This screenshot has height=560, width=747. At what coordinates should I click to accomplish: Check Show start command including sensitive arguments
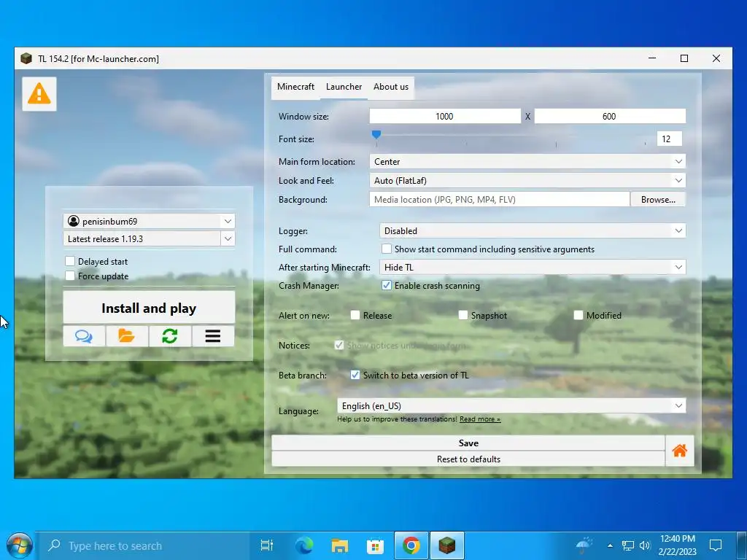pyautogui.click(x=387, y=249)
